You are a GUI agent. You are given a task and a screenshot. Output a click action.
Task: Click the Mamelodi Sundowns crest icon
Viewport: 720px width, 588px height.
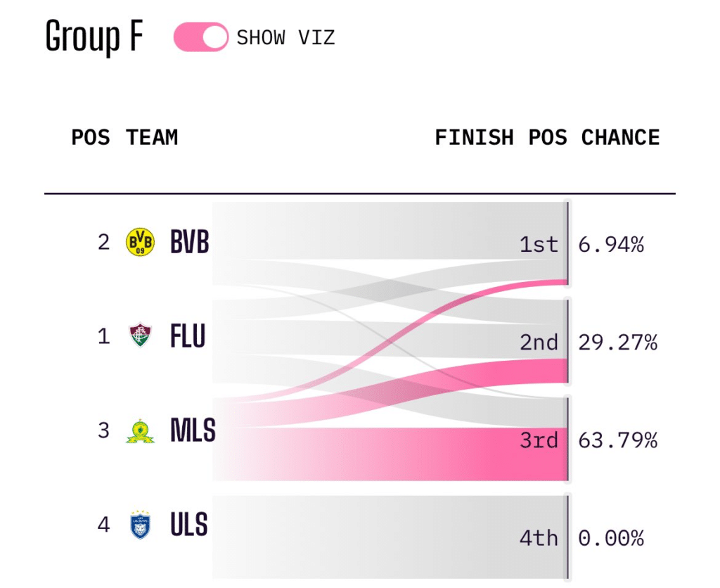[140, 431]
